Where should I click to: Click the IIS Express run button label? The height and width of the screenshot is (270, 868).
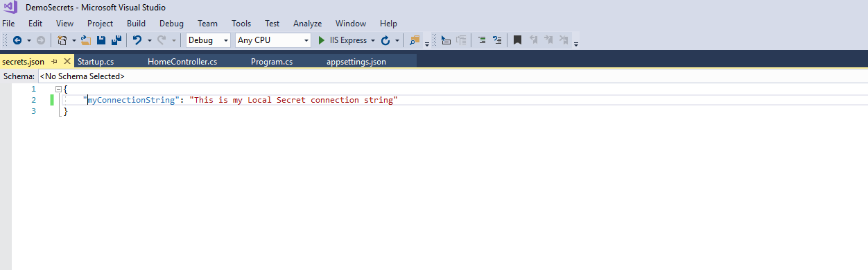(x=349, y=40)
